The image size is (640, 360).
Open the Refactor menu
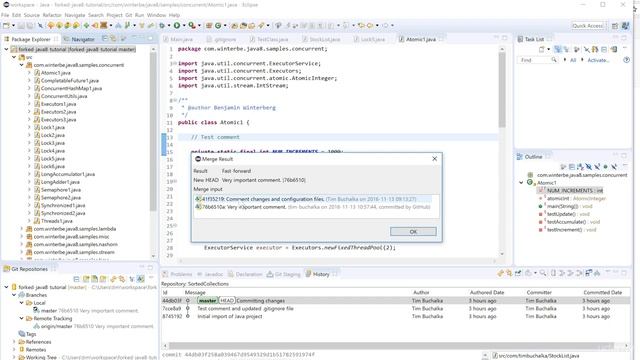pos(52,15)
